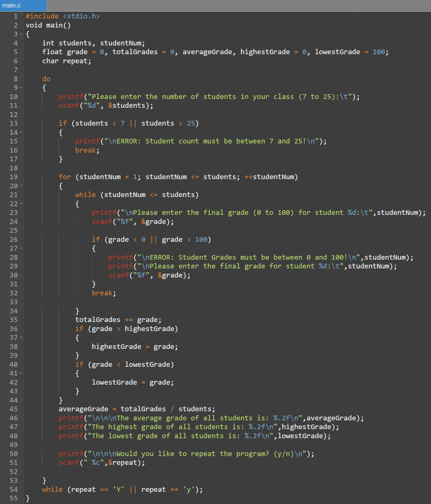Click the 'lowestGrade = grade;' assignment
431x504 pixels.
tap(133, 382)
